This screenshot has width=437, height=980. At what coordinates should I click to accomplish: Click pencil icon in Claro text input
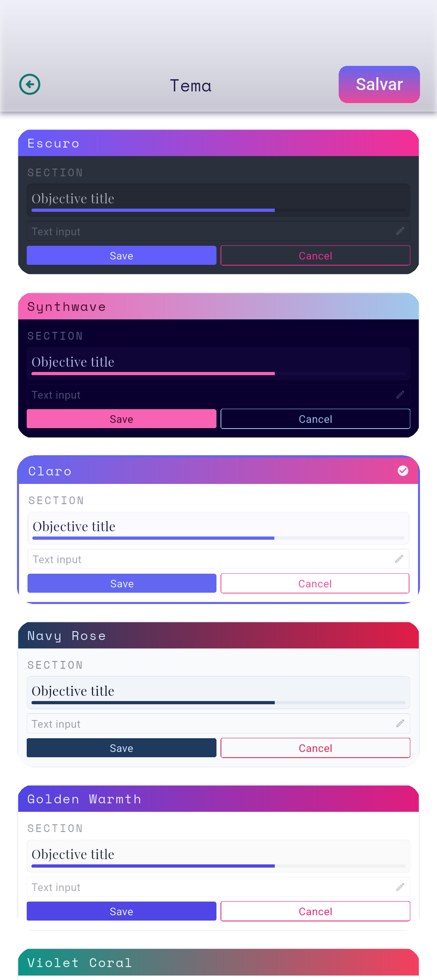point(399,559)
